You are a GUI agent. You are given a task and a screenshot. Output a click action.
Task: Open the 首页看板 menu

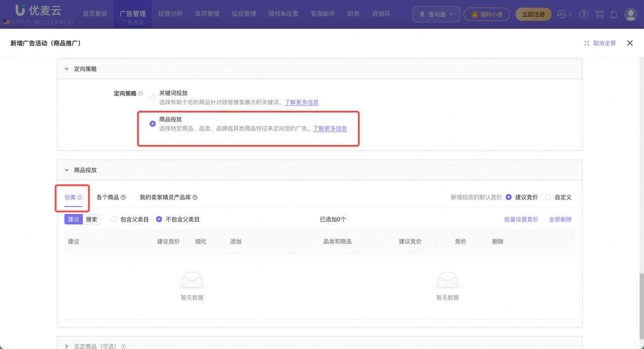pos(95,14)
